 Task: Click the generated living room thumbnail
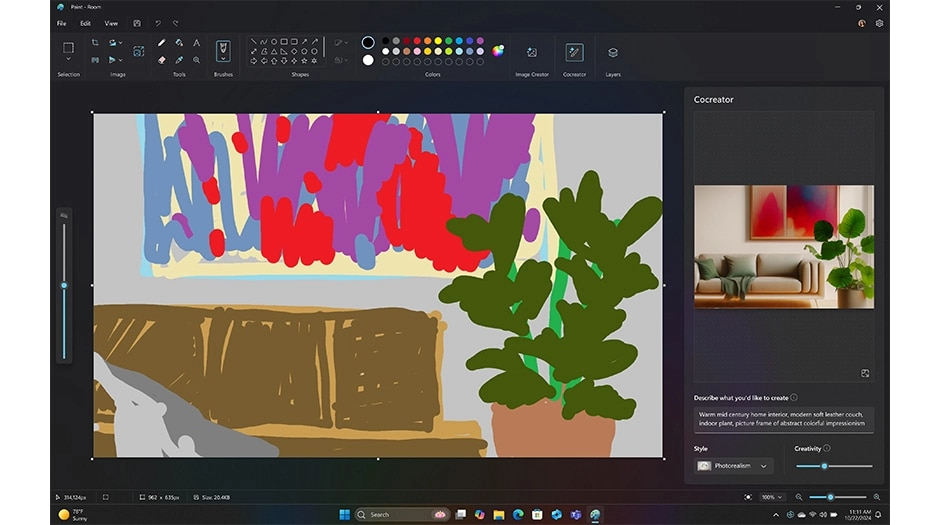(784, 247)
